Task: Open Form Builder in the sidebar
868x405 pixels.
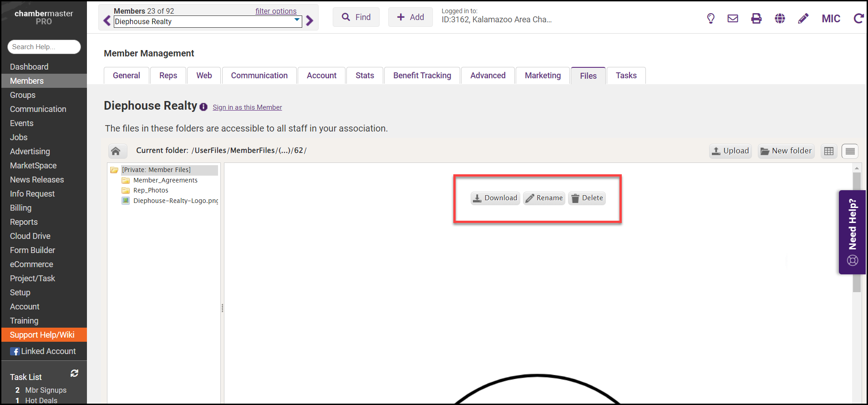Action: (44, 250)
